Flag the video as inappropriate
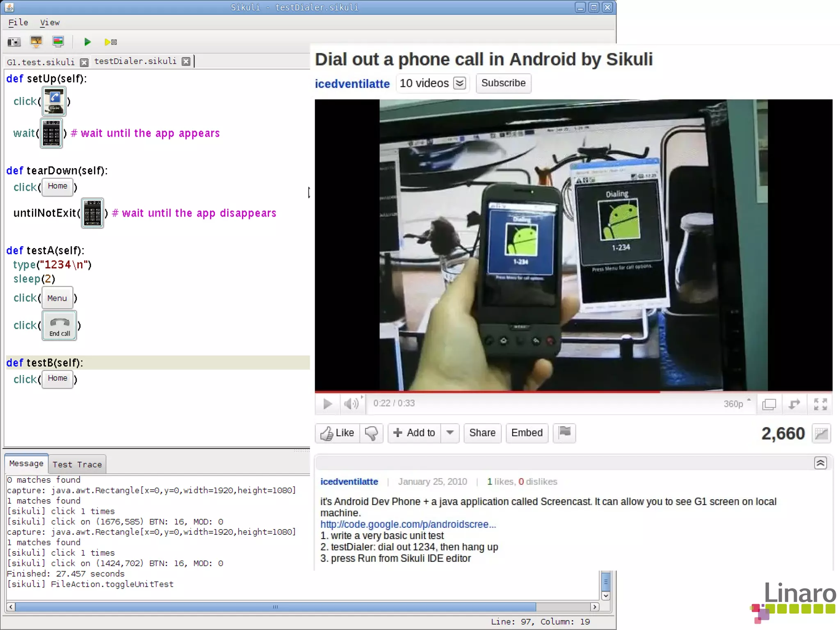The width and height of the screenshot is (840, 630). (x=564, y=433)
